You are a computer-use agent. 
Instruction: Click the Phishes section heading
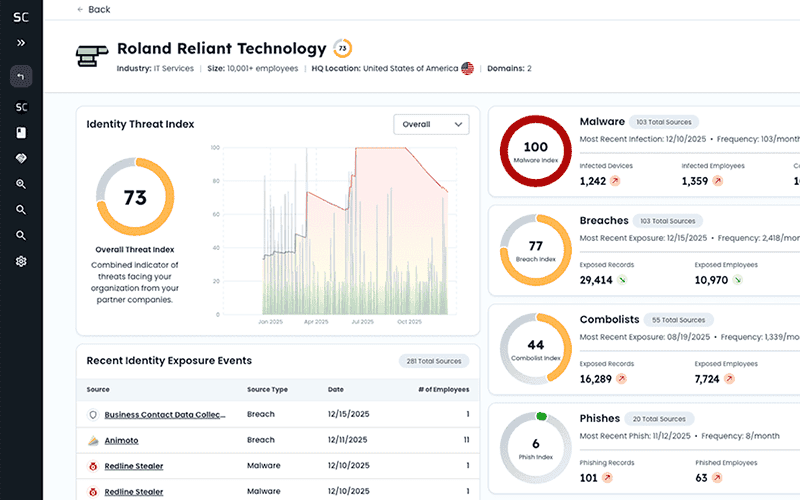(x=599, y=419)
